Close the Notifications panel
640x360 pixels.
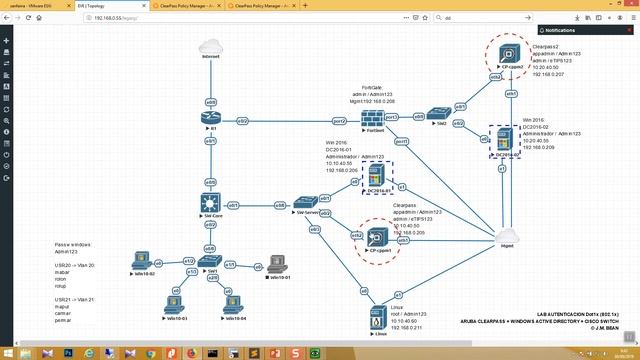point(629,30)
